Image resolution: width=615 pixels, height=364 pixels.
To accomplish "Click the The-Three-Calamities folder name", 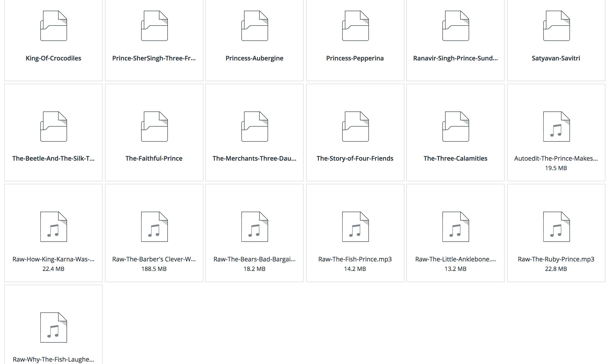I will pos(455,158).
